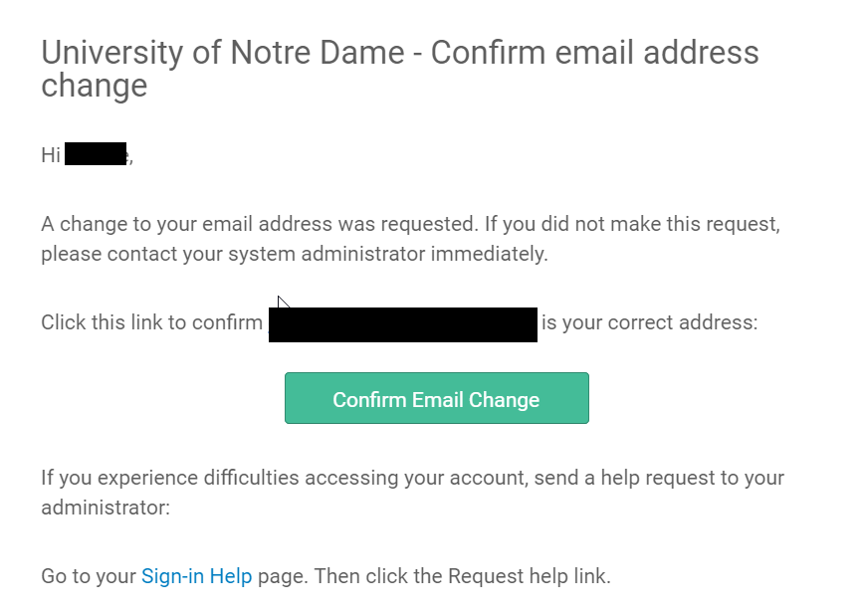This screenshot has height=616, width=864.
Task: Click the text please contact your system administrator
Action: click(x=234, y=254)
